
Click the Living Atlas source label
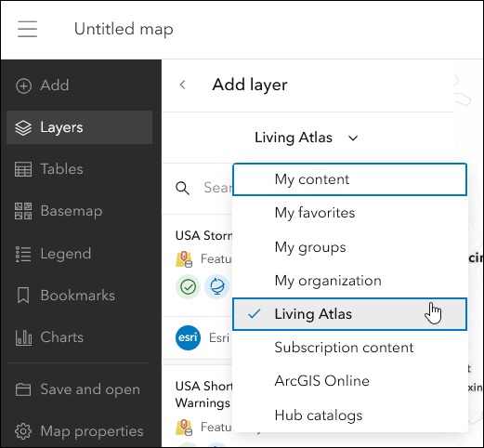pyautogui.click(x=294, y=138)
